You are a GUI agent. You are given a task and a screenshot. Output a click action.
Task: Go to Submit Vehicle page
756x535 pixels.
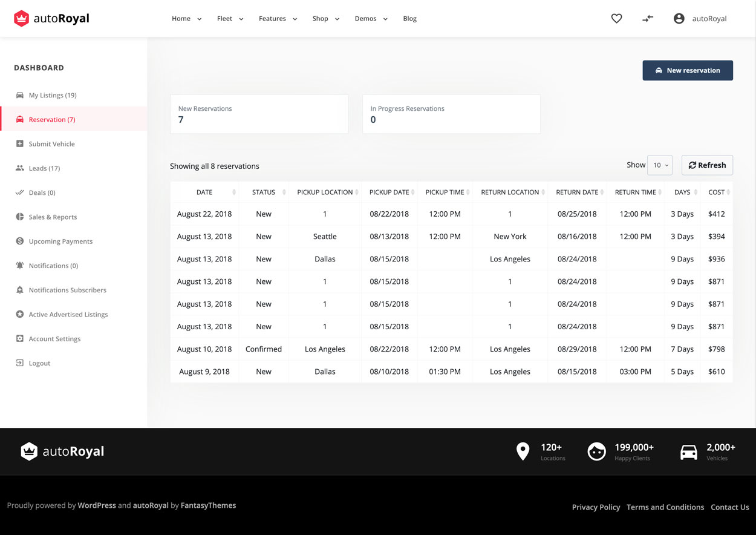pos(52,143)
